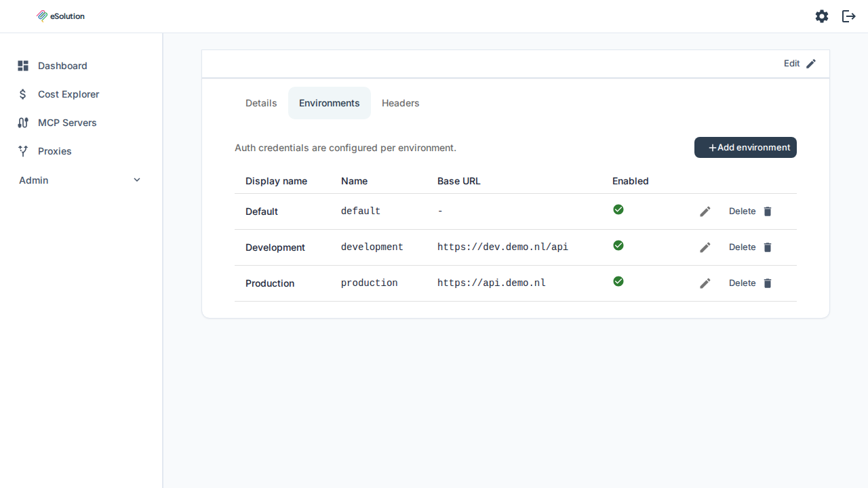Click the MCP Servers icon
Image resolution: width=868 pixels, height=488 pixels.
[23, 123]
